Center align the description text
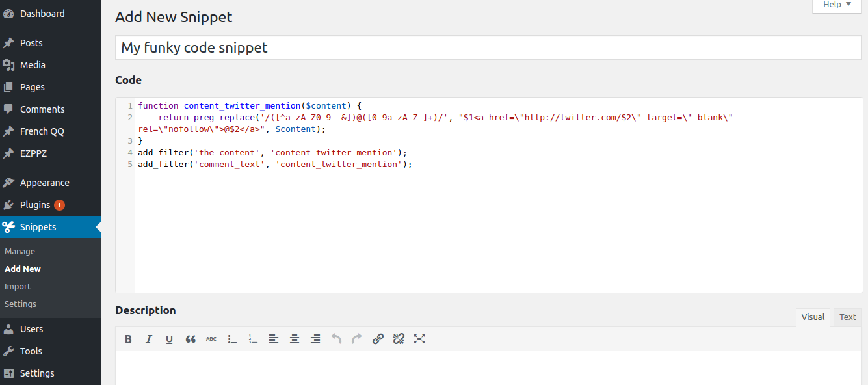The height and width of the screenshot is (385, 868). pos(295,339)
